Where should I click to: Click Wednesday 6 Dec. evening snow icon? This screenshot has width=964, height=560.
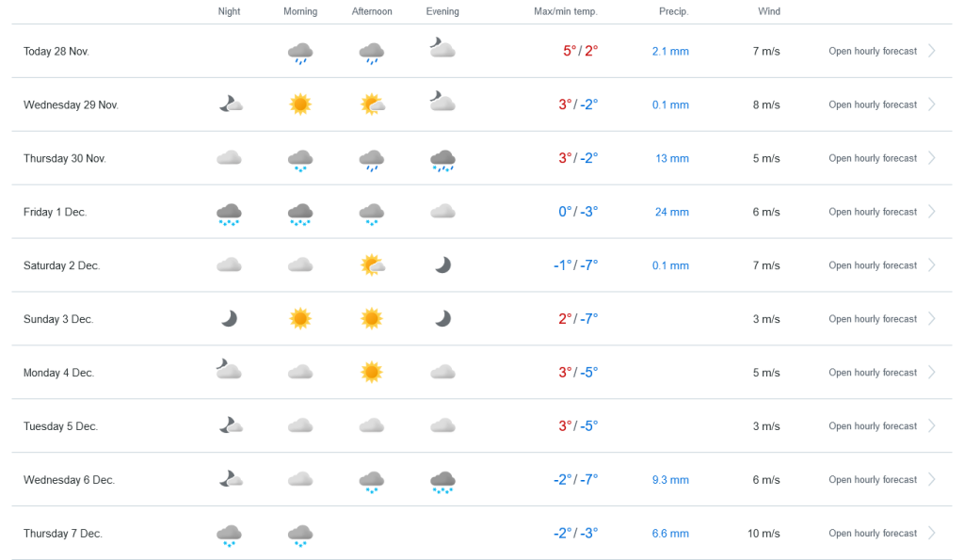coord(442,481)
